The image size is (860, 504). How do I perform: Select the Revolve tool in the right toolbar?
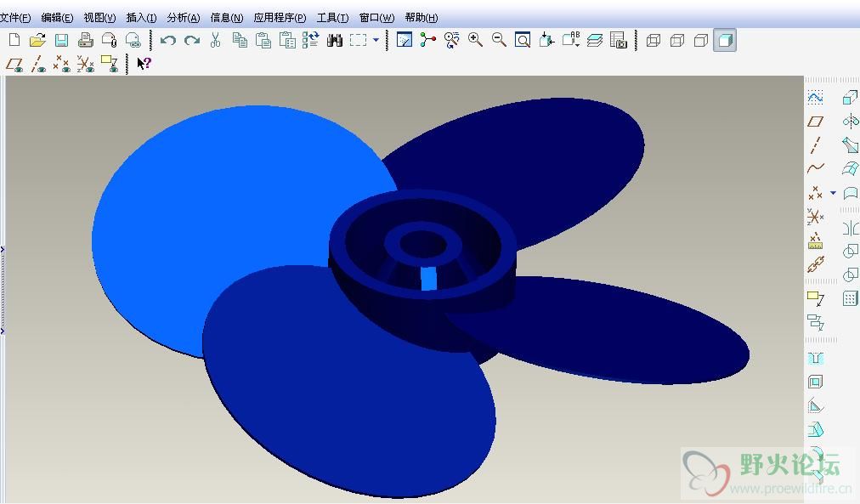tap(850, 121)
